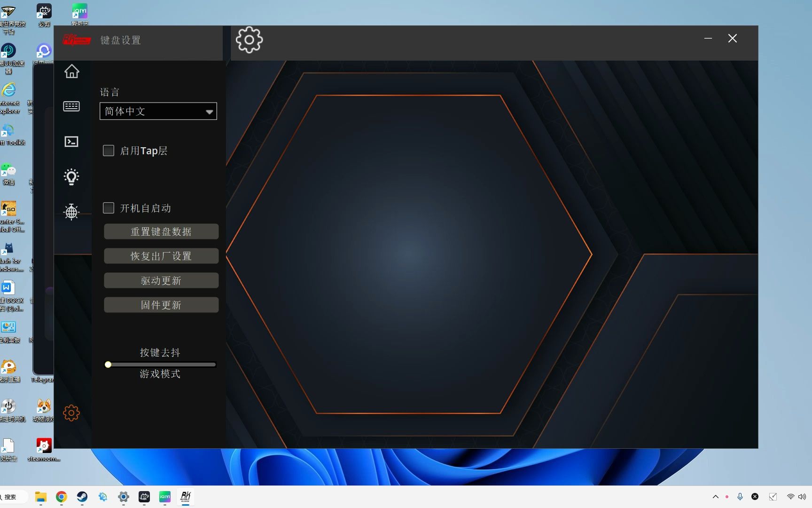This screenshot has width=812, height=508.
Task: Click the taskbar search box
Action: click(13, 497)
